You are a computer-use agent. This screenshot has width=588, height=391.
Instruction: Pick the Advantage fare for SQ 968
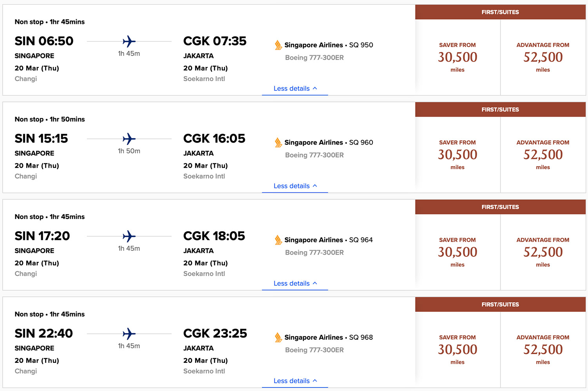click(x=543, y=349)
